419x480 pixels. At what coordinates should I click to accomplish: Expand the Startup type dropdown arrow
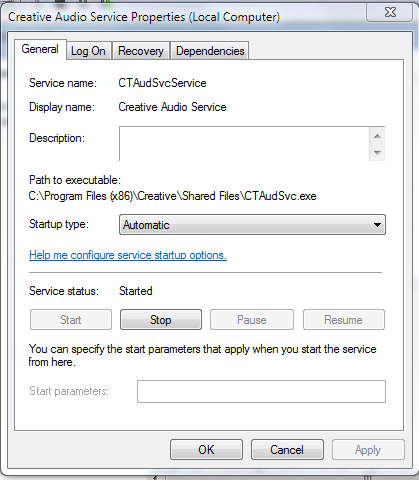point(377,225)
